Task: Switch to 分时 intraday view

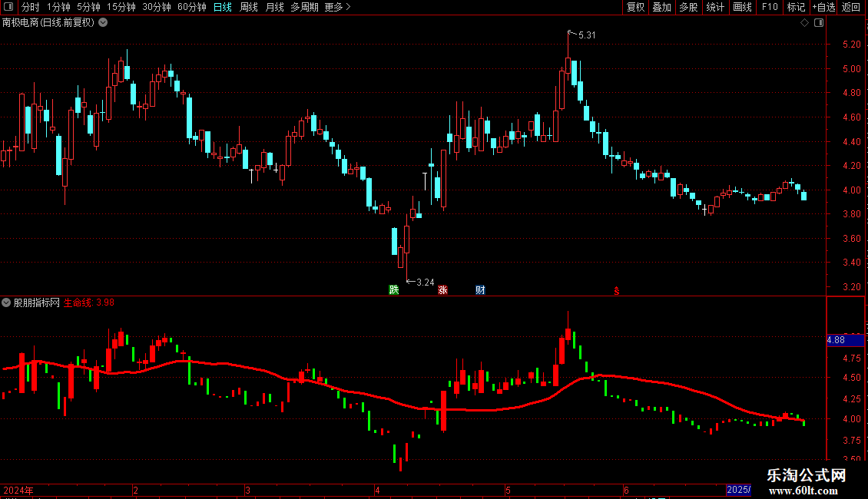Action: tap(31, 7)
